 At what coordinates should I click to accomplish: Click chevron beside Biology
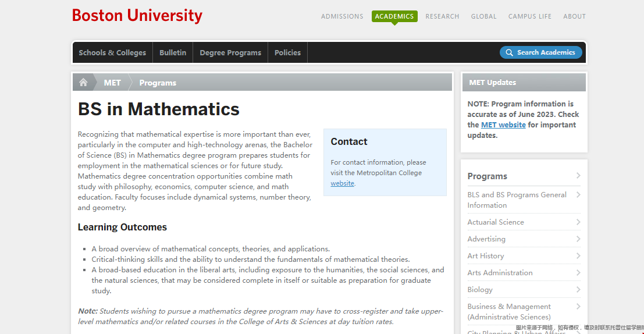578,289
